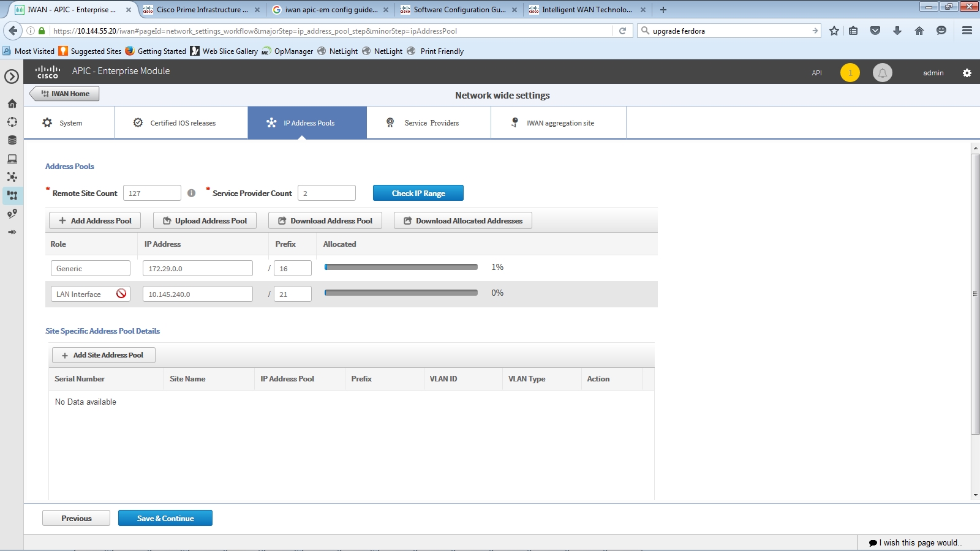Bookmark this page with star icon

click(x=834, y=31)
